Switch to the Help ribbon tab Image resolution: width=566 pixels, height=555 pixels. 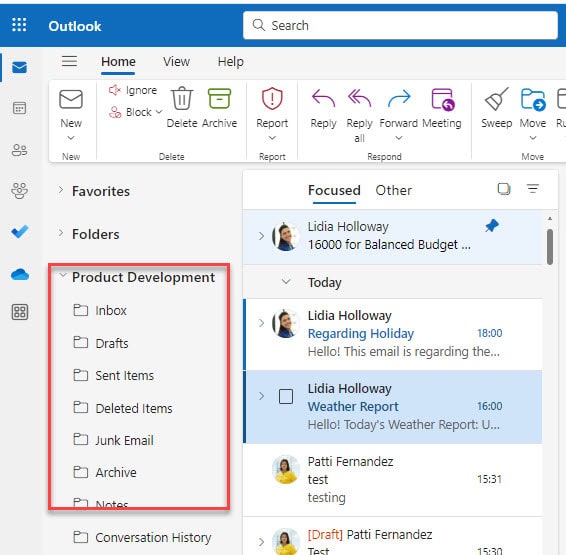(x=231, y=62)
